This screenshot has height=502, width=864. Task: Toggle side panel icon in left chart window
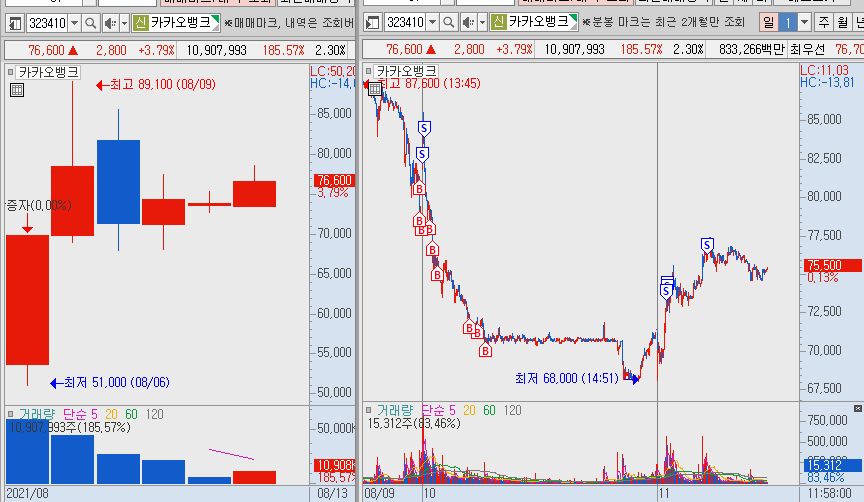(x=15, y=23)
